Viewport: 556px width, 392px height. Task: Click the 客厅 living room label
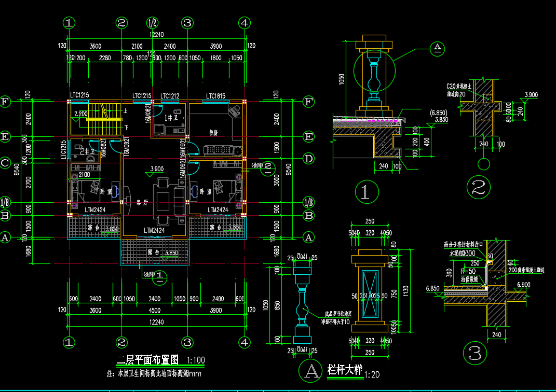coord(142,203)
